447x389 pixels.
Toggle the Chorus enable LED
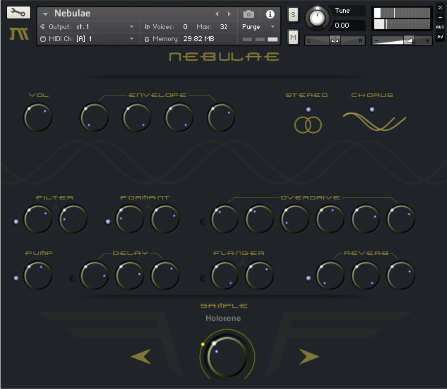(372, 109)
